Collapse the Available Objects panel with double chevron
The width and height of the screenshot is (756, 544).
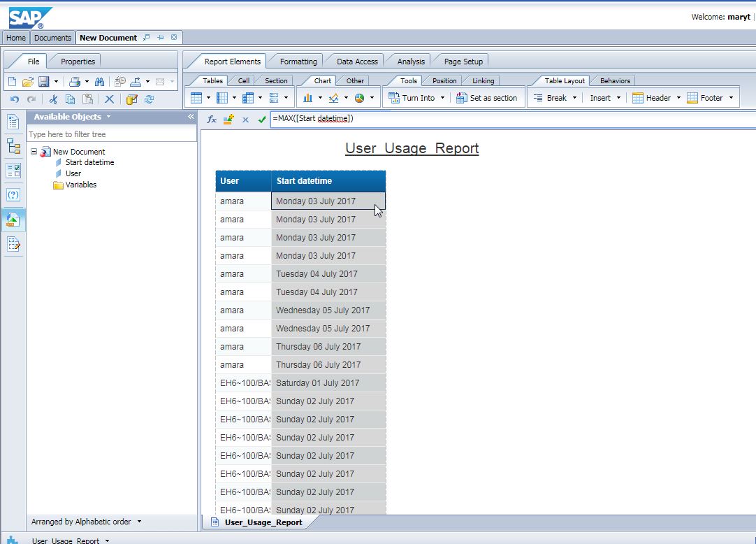[191, 115]
